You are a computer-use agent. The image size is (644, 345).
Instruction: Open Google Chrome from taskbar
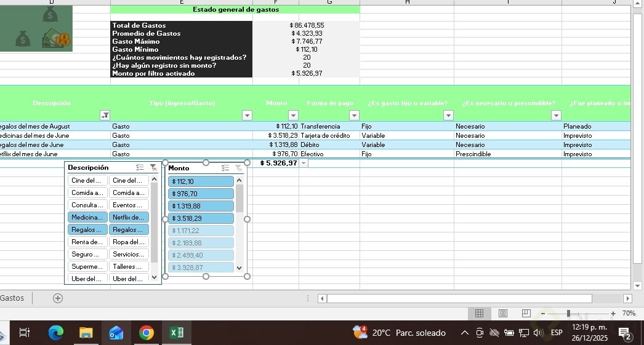click(x=146, y=332)
